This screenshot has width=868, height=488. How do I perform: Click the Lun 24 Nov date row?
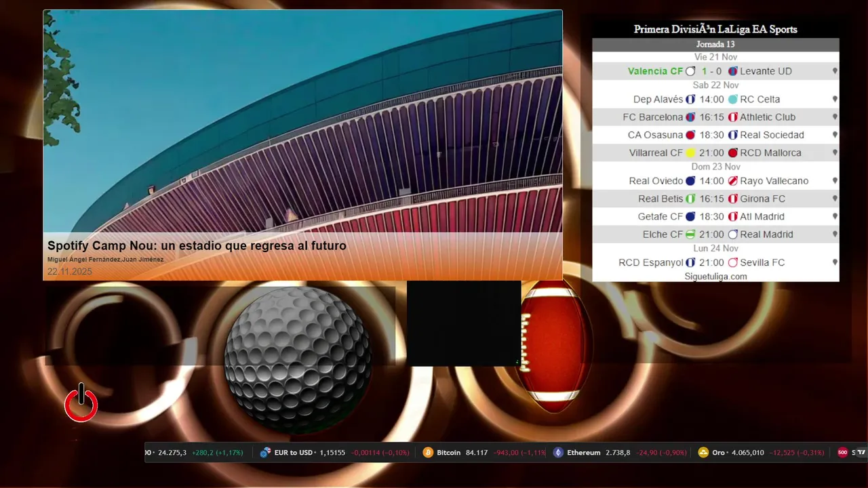tap(715, 249)
